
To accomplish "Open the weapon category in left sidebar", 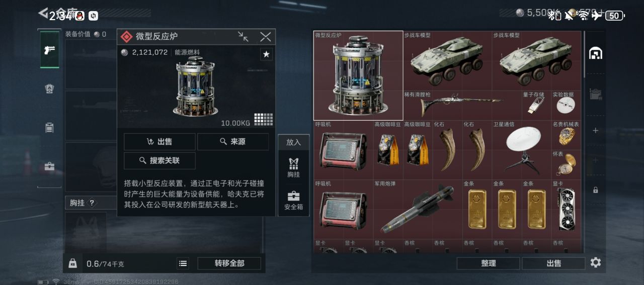I will 49,49.
